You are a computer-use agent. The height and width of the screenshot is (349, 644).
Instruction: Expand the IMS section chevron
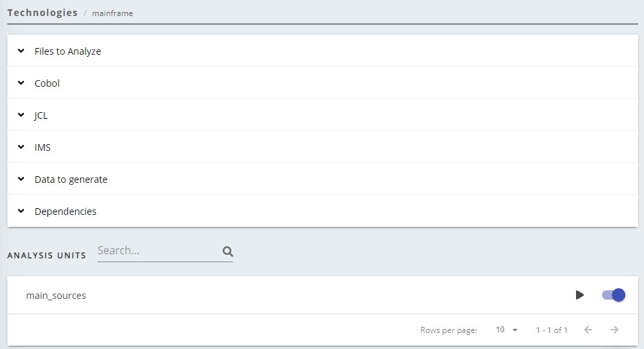point(21,147)
